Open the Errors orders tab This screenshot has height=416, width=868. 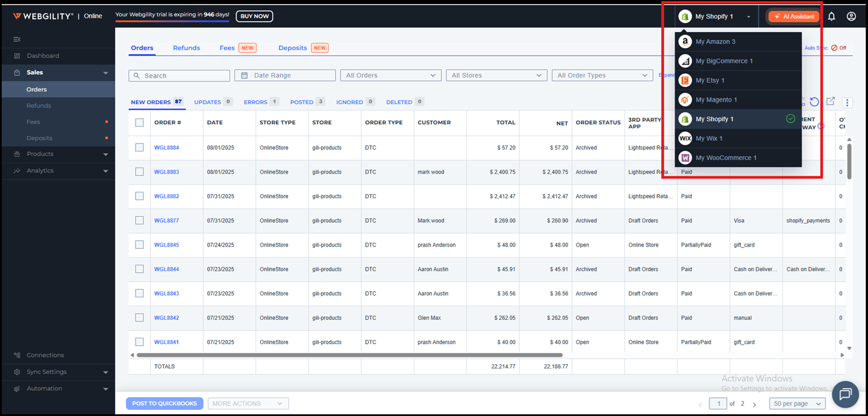click(x=256, y=102)
